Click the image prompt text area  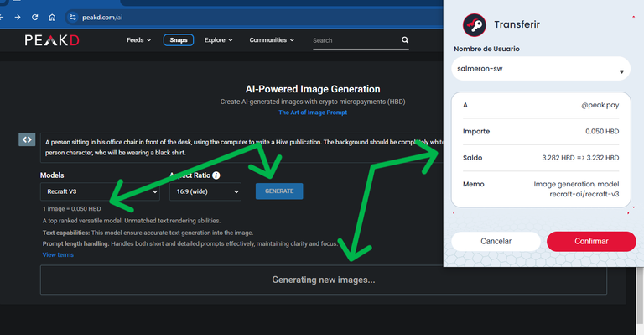[x=242, y=148]
